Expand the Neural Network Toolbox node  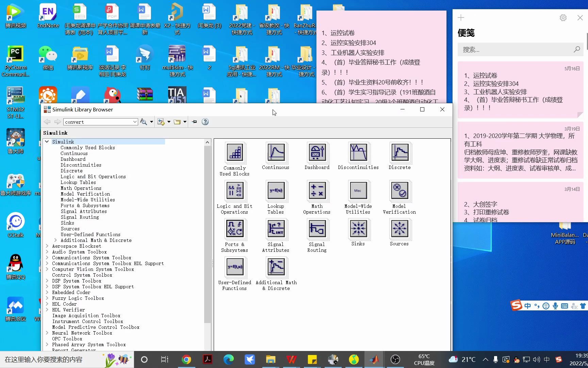(47, 333)
